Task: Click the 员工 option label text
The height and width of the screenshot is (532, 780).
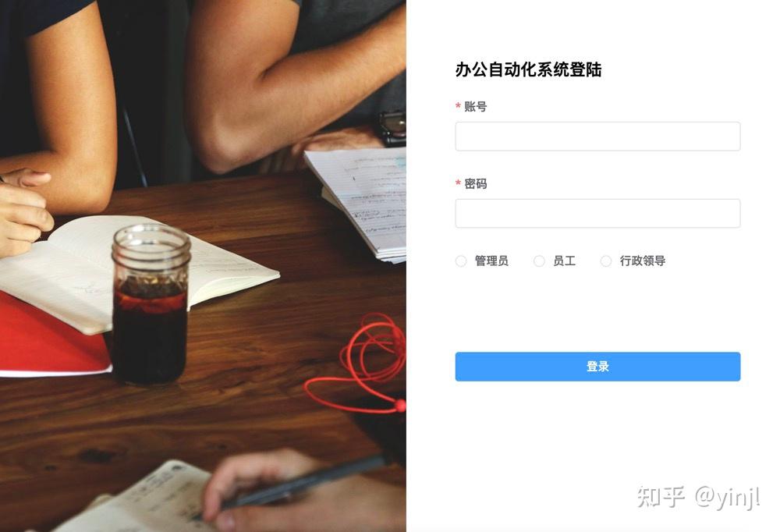Action: (564, 261)
